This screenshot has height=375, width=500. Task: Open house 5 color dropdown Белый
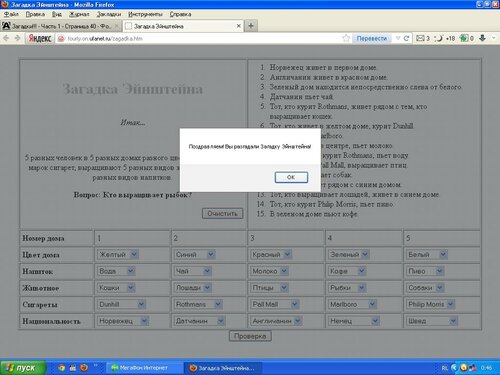427,254
